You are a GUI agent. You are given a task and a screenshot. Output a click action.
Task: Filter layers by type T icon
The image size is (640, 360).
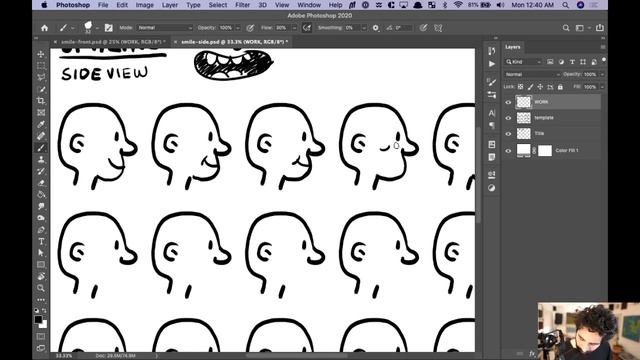click(572, 62)
